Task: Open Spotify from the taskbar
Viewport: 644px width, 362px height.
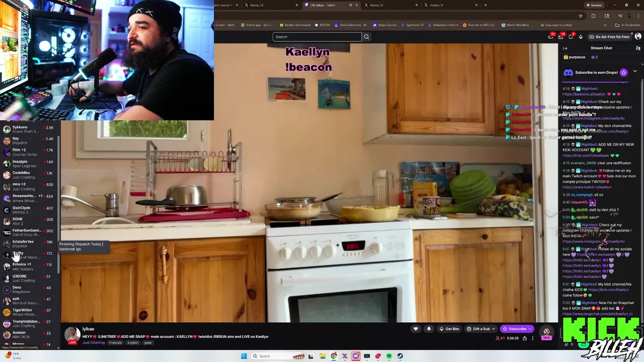Action: [x=389, y=356]
